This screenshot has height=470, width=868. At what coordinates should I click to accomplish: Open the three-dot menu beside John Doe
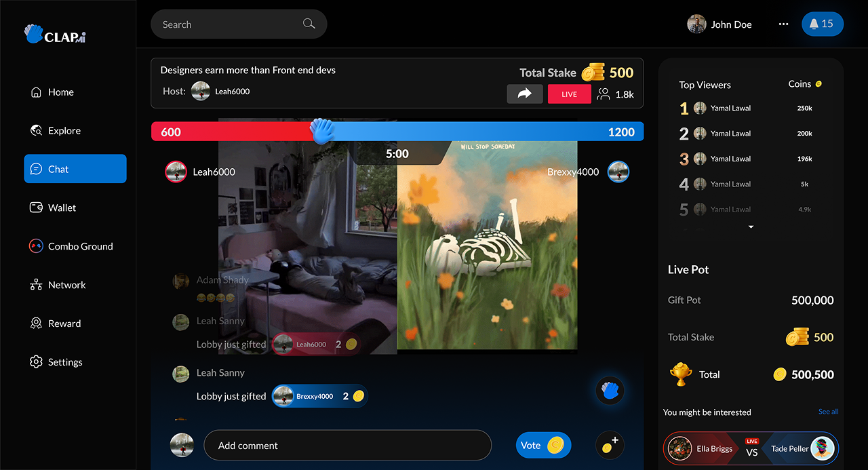point(783,24)
